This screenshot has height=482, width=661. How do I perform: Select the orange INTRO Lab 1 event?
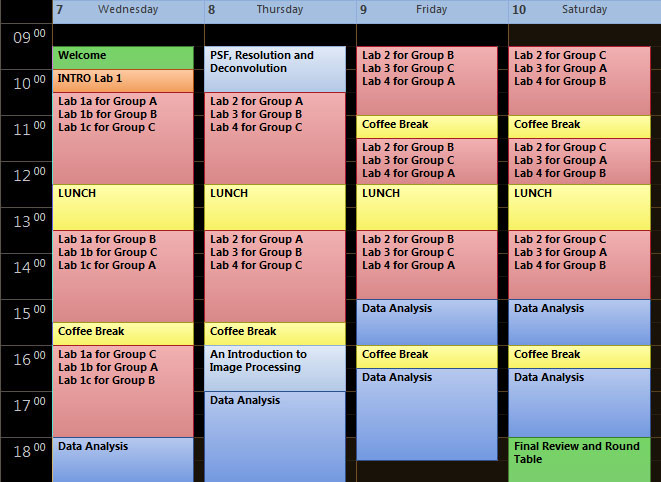[x=123, y=80]
